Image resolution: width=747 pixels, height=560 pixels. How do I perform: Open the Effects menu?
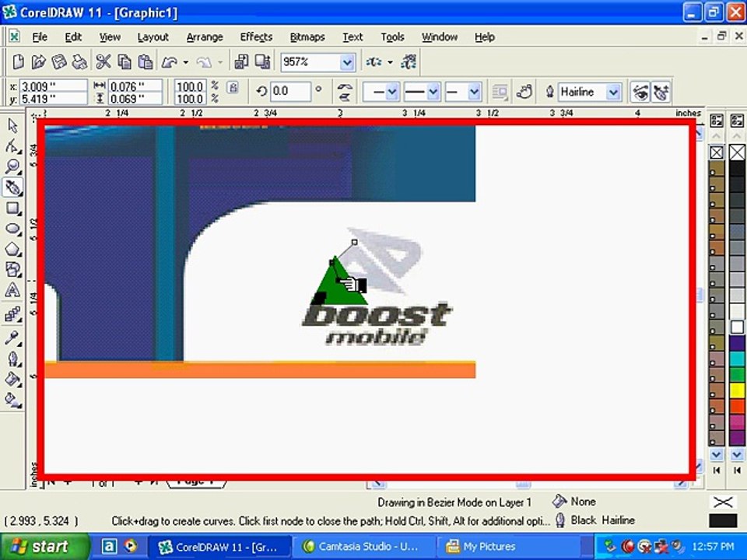256,37
